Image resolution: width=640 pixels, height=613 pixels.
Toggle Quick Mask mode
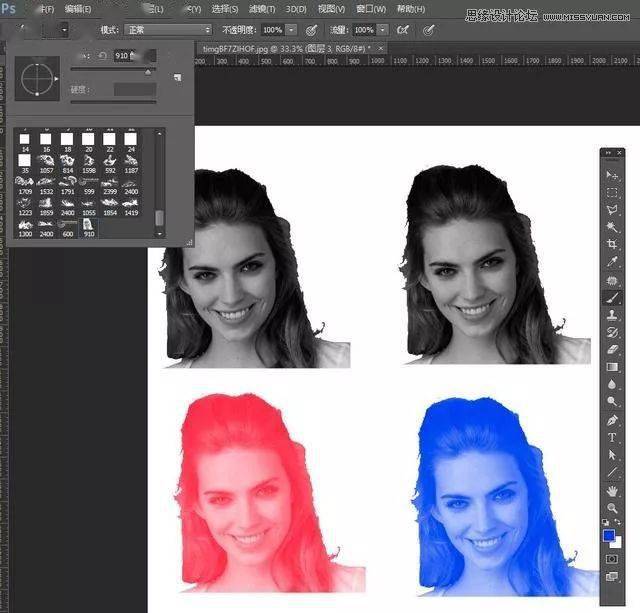[x=611, y=559]
